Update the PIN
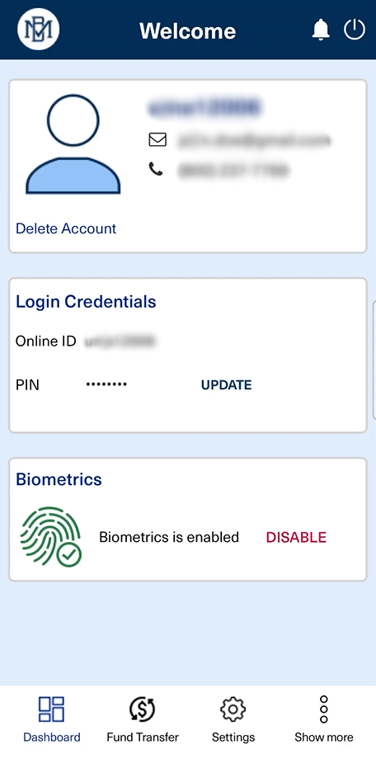Viewport: 376px width, 759px height. pos(226,385)
